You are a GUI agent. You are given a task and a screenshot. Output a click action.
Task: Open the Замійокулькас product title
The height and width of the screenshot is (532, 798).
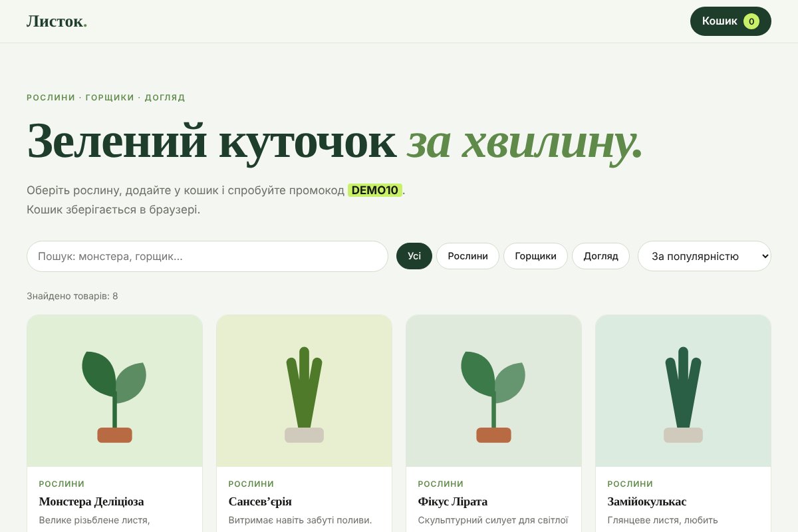click(x=647, y=501)
